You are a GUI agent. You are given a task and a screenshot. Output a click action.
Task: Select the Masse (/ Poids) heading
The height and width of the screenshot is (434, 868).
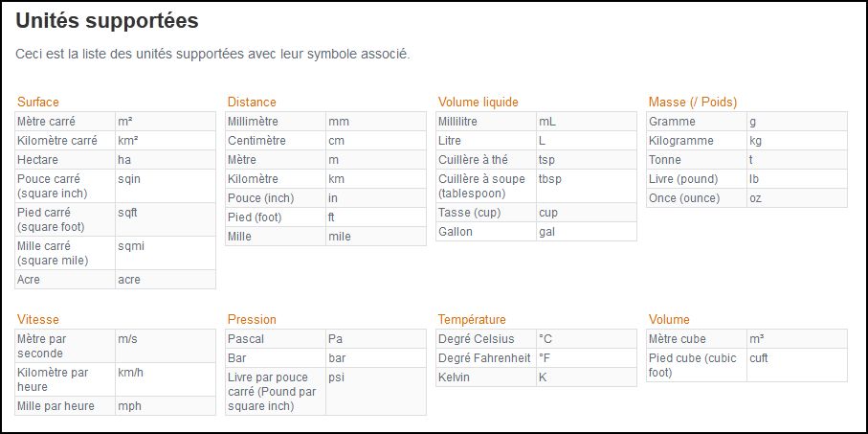pos(693,102)
